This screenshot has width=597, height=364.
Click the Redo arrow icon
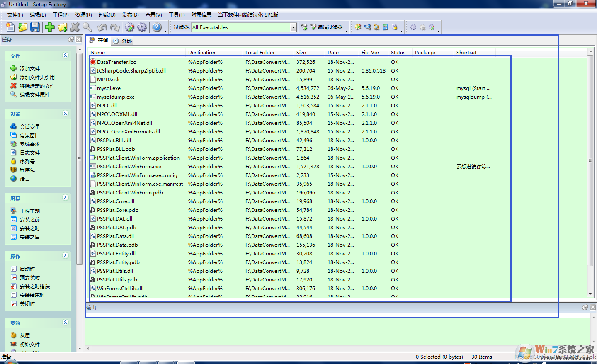(115, 27)
